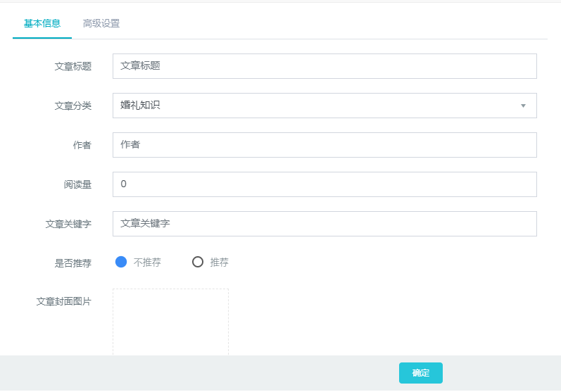
Task: Click the 文章封面图片 label
Action: [x=63, y=301]
